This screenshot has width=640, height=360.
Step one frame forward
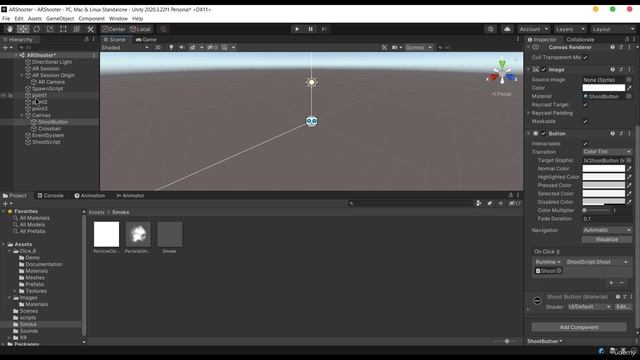tap(324, 29)
